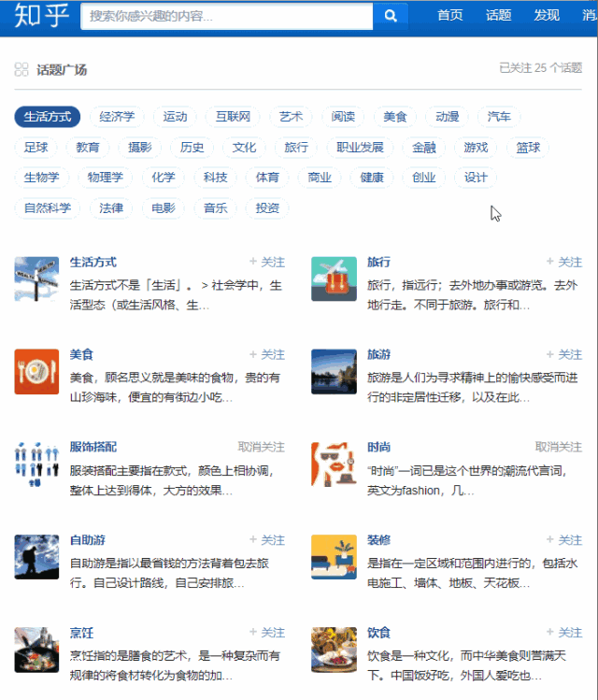Follow the 自助游 topic

tap(267, 540)
